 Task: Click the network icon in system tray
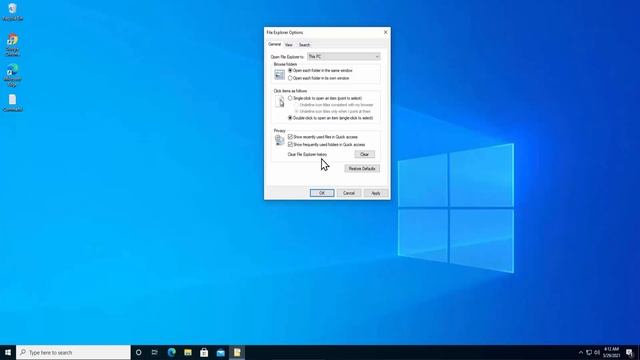coord(589,352)
